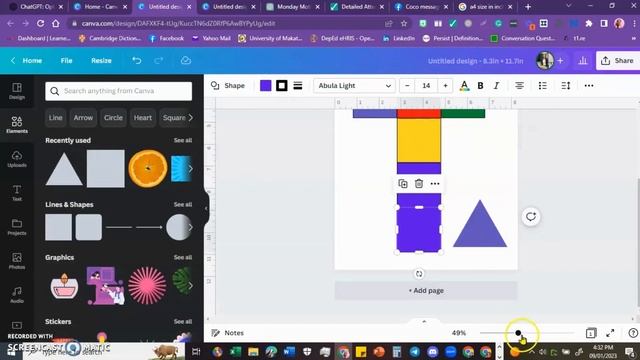Select the Circle shape chip

(x=113, y=118)
